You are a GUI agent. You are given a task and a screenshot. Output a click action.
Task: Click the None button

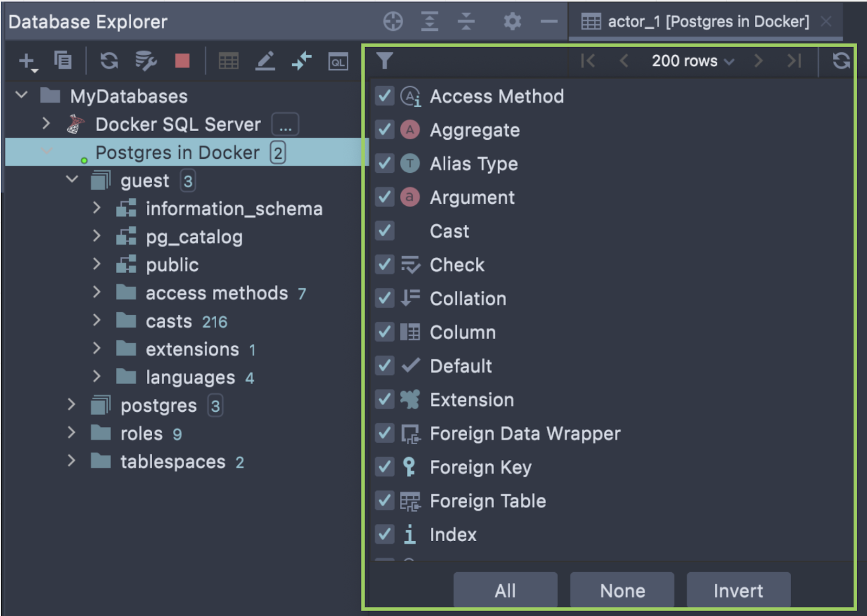point(622,590)
